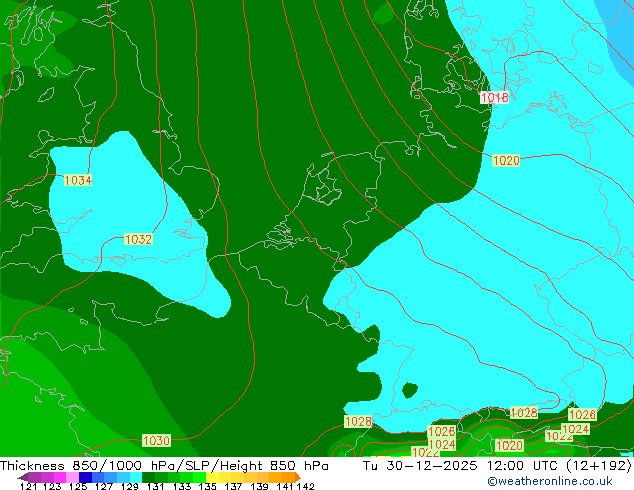Select the magenta legend swatch above 123
This screenshot has height=490, width=634.
[x=60, y=477]
